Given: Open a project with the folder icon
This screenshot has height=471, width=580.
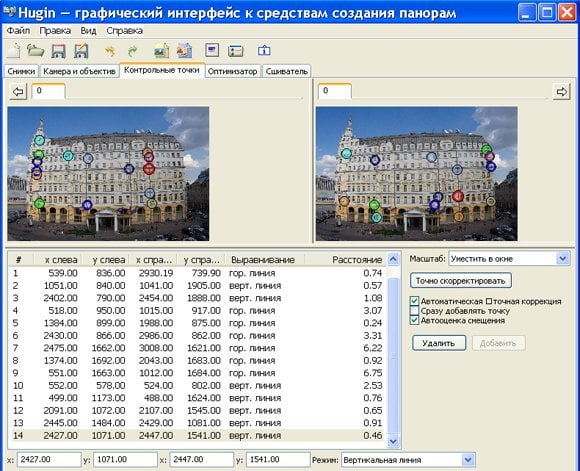Looking at the screenshot, I should [x=36, y=51].
